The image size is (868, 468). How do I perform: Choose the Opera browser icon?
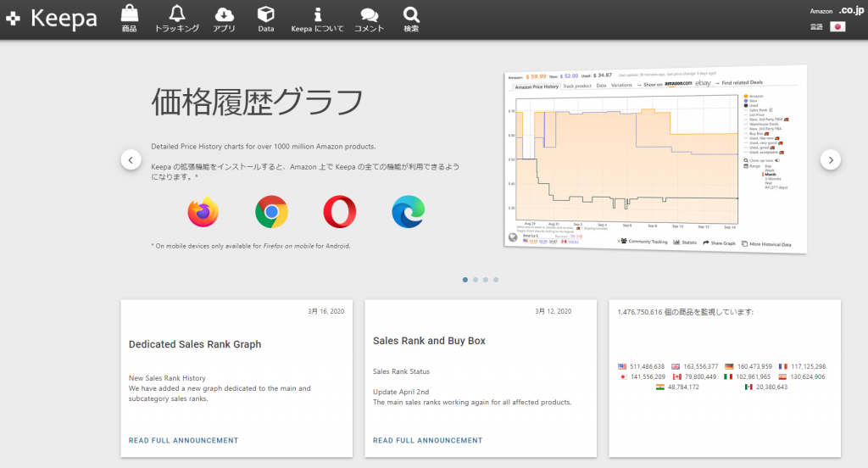point(339,212)
